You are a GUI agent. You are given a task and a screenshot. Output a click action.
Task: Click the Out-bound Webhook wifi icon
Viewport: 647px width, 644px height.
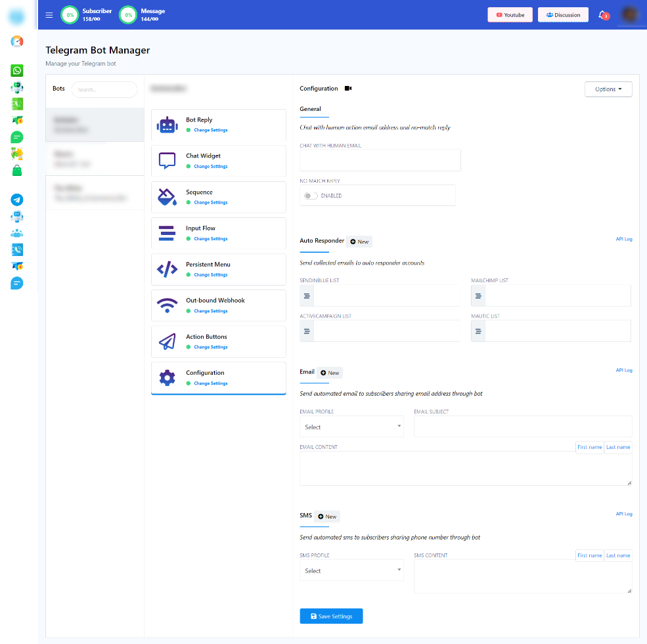(x=167, y=305)
